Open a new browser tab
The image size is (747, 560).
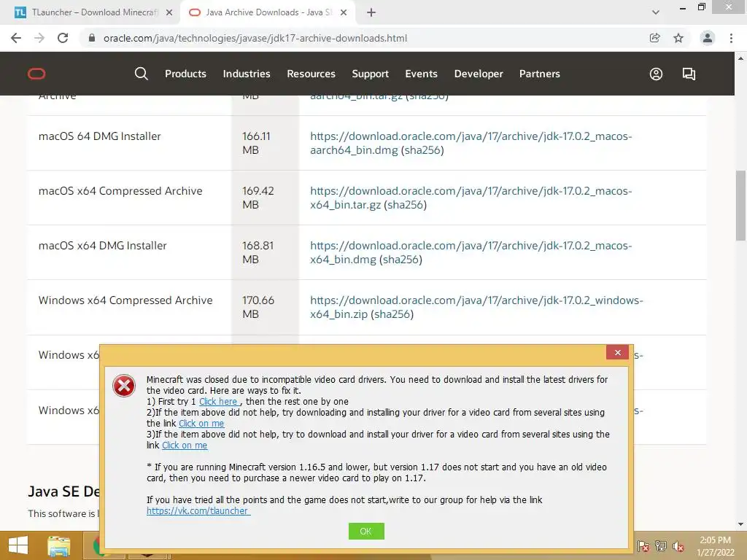pos(371,12)
